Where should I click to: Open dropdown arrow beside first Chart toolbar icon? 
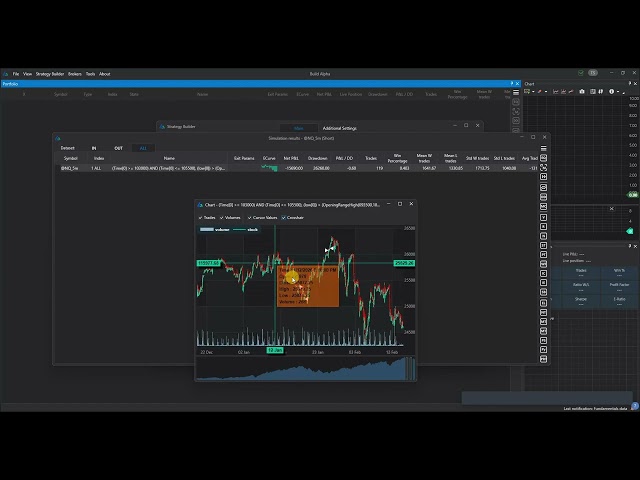533,92
